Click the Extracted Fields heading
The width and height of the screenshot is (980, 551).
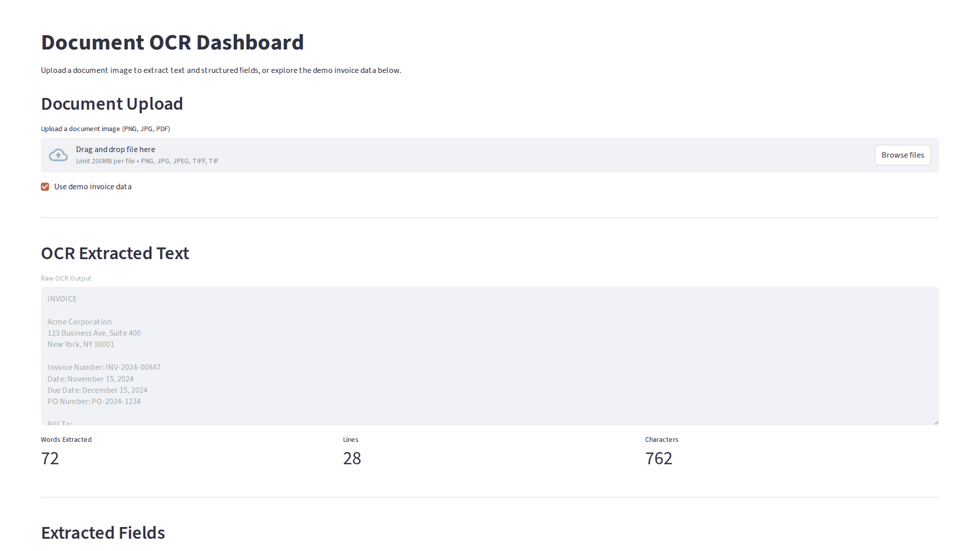103,533
